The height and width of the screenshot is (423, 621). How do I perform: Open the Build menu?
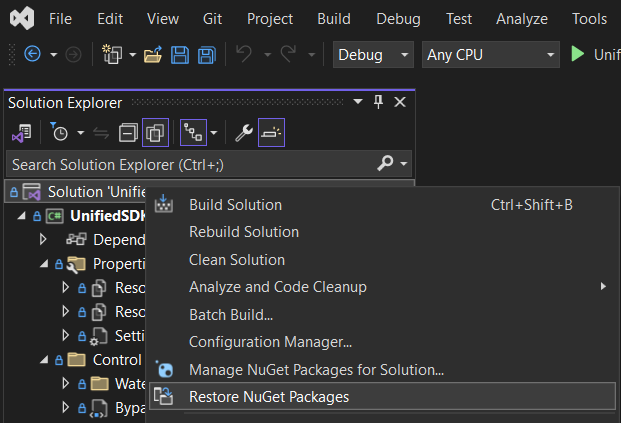coord(334,19)
